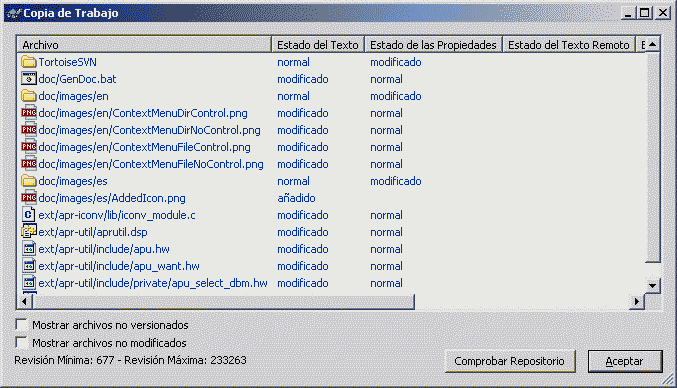Click the horizontal scrollbar left arrow
Image resolution: width=677 pixels, height=388 pixels.
(25, 301)
